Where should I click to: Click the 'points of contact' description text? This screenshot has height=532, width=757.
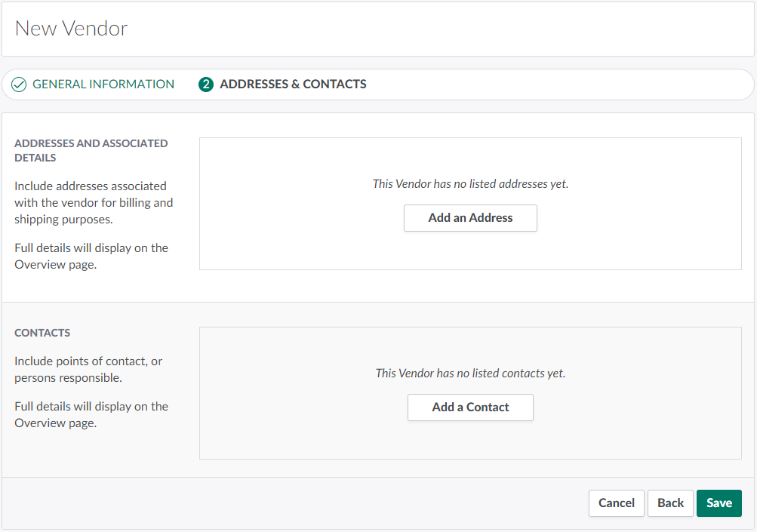coord(88,369)
